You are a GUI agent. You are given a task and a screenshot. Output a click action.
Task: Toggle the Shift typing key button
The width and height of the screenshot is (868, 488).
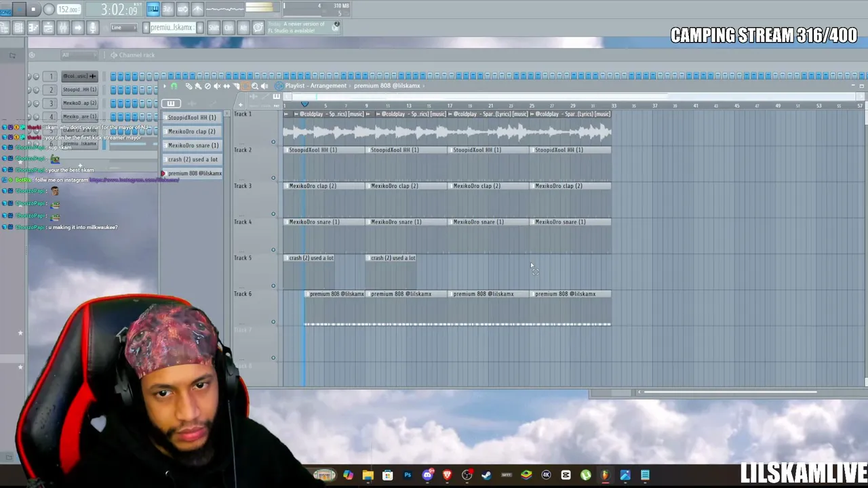pyautogui.click(x=214, y=28)
